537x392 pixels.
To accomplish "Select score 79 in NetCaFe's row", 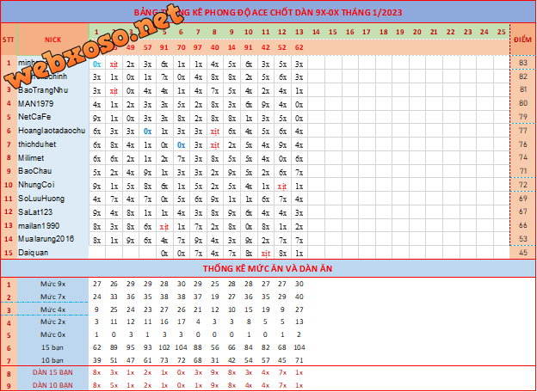I will [523, 117].
